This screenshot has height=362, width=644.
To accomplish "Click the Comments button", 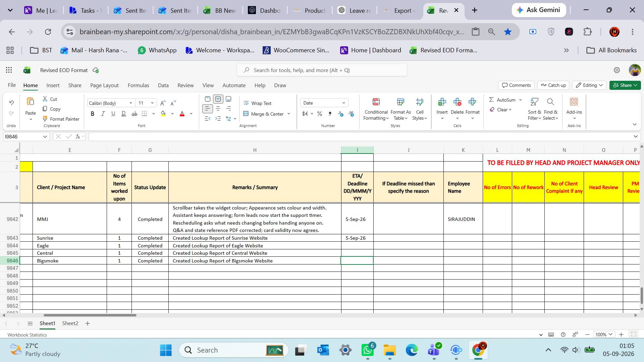I will click(516, 85).
